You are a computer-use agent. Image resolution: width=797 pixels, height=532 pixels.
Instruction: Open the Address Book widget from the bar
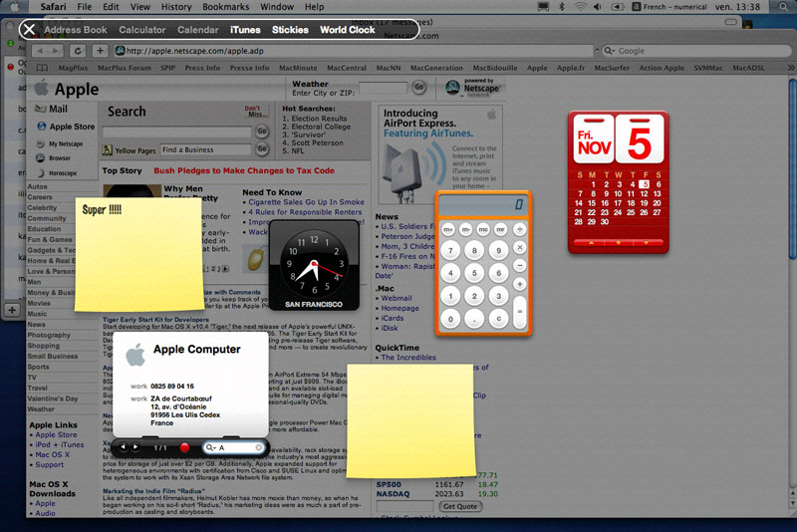76,30
